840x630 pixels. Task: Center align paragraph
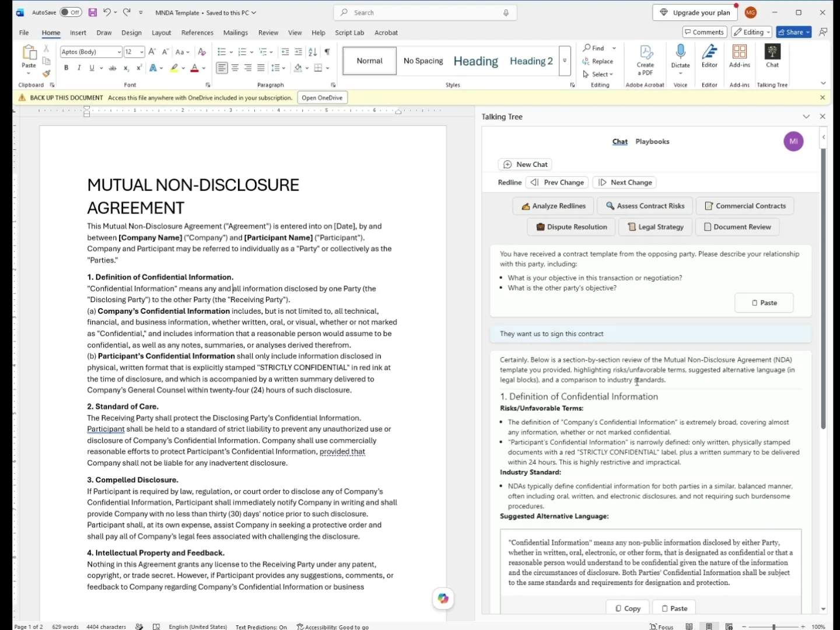coord(235,68)
